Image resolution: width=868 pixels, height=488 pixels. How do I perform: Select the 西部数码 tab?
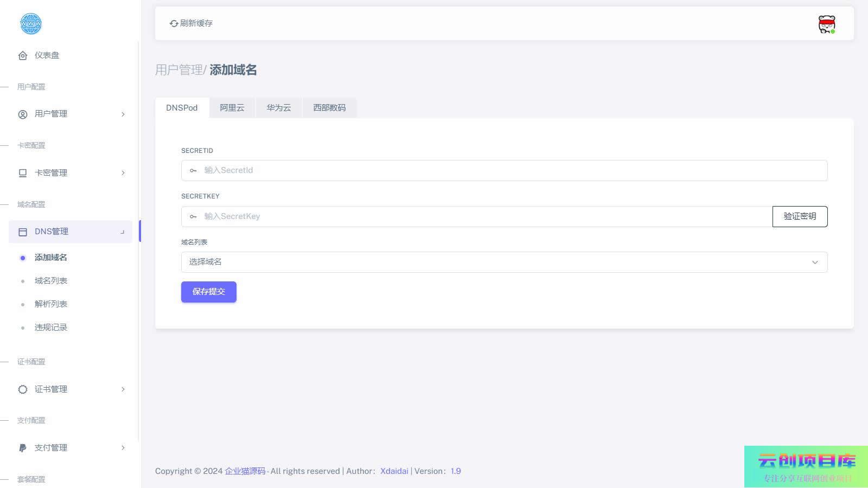click(329, 108)
